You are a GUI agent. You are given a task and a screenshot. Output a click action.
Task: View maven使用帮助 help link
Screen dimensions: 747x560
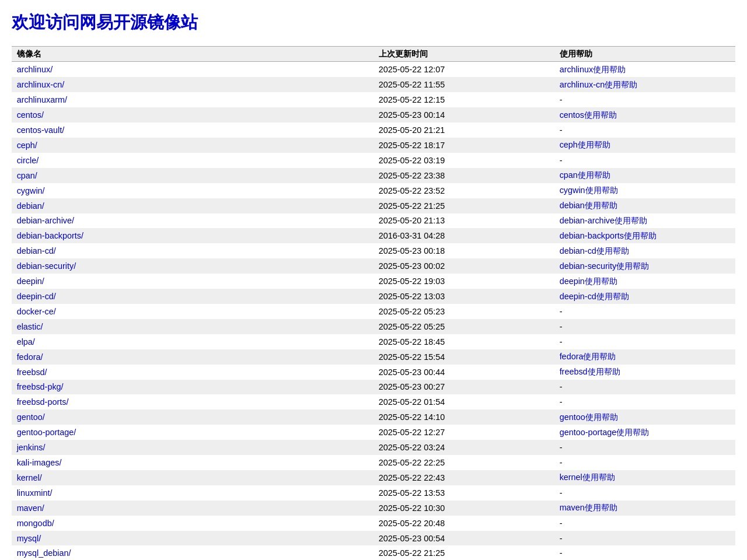pos(588,508)
